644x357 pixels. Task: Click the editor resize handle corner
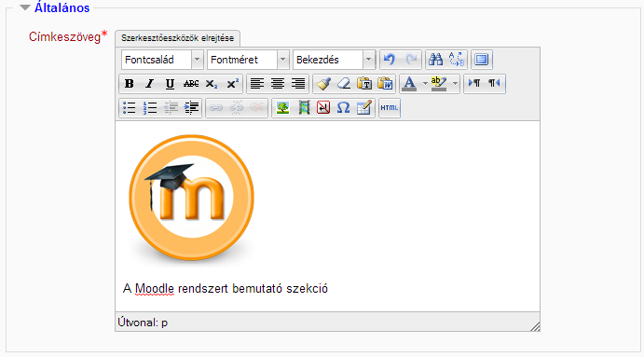pyautogui.click(x=535, y=326)
